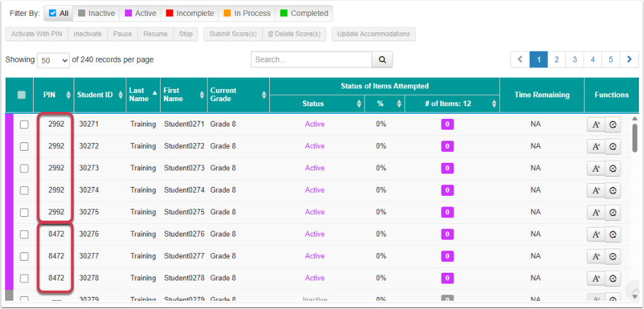The height and width of the screenshot is (309, 644).
Task: Filter by Completed status
Action: (304, 13)
